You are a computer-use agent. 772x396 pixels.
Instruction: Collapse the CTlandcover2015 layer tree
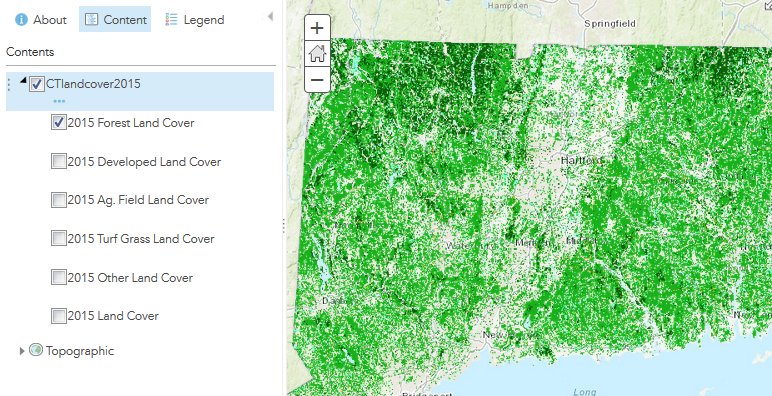tap(23, 81)
